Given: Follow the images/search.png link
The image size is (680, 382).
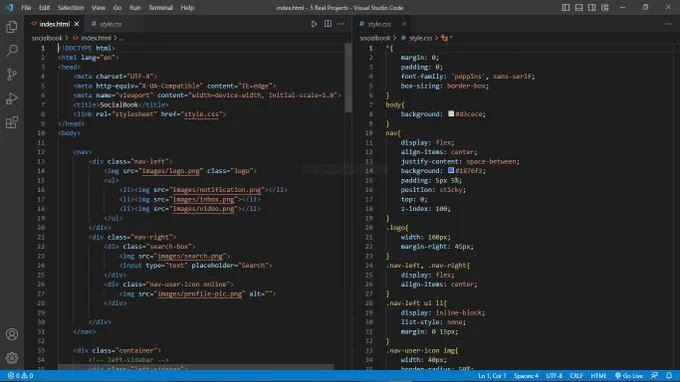Looking at the screenshot, I should [190, 256].
